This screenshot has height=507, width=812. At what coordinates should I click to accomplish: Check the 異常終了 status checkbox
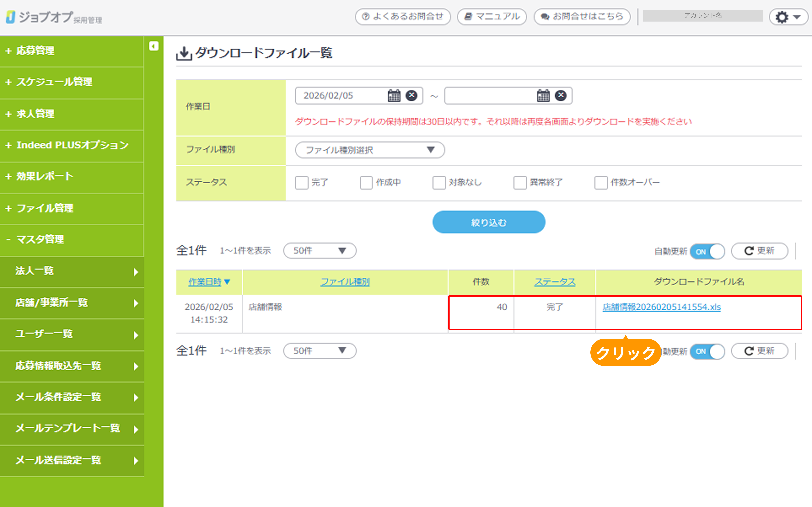tap(520, 183)
